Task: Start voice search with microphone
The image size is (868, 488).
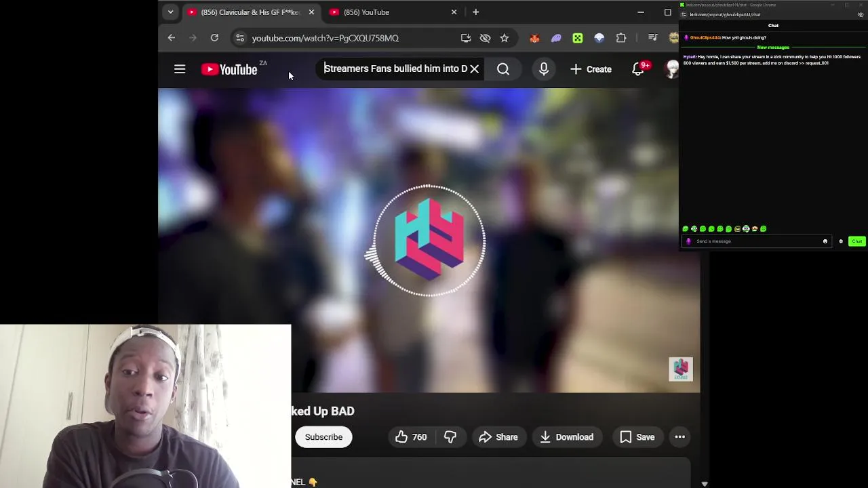Action: click(544, 69)
